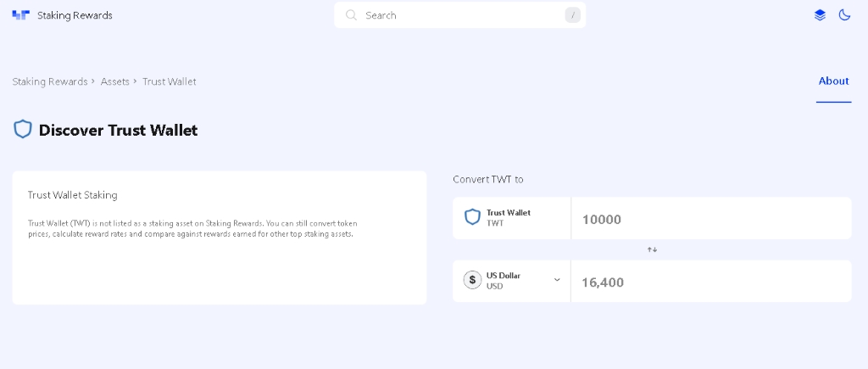Select Trust Wallet in the breadcrumb
This screenshot has height=369, width=868.
[170, 81]
